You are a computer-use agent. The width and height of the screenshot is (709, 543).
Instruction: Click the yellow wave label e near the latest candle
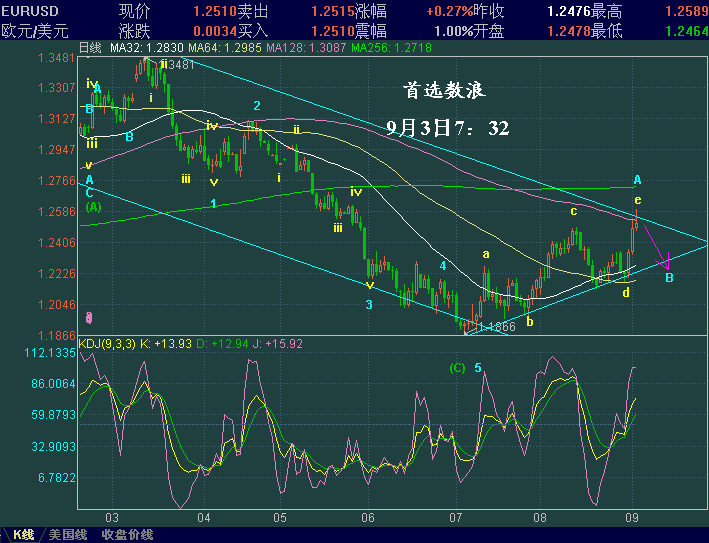pyautogui.click(x=638, y=200)
